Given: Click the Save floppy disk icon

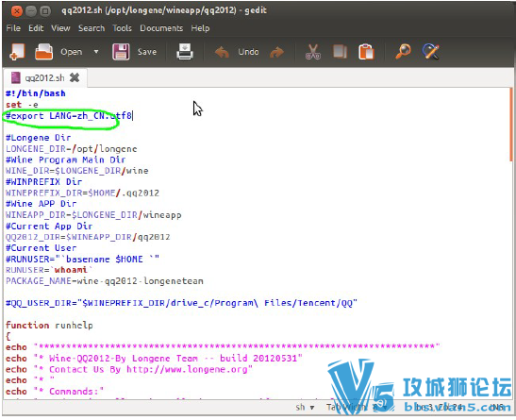Looking at the screenshot, I should (121, 52).
